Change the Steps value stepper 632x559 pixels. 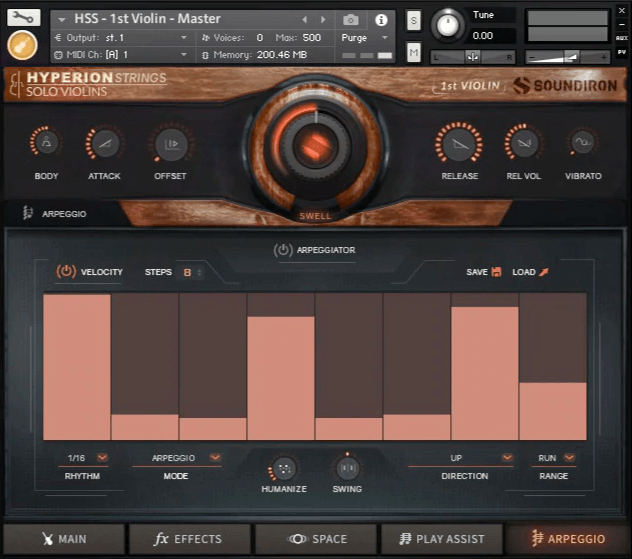199,272
